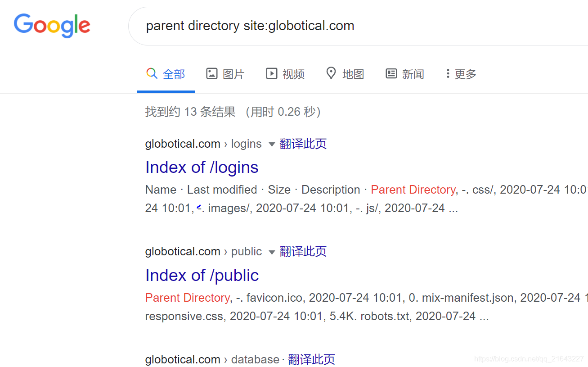
Task: Click the search query input field
Action: [358, 26]
